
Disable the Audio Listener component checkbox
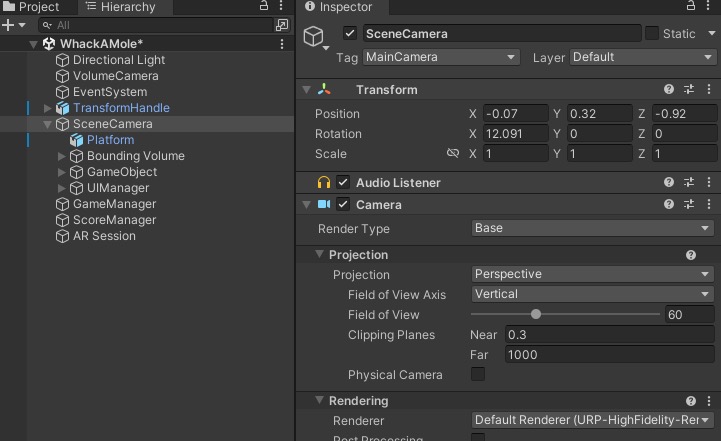[x=343, y=183]
